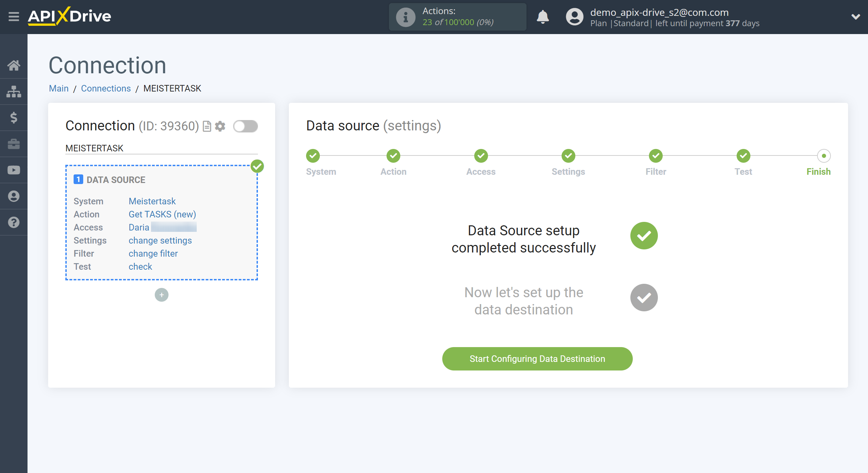
Task: Click the MEISTERTASK breadcrumb link
Action: point(172,88)
